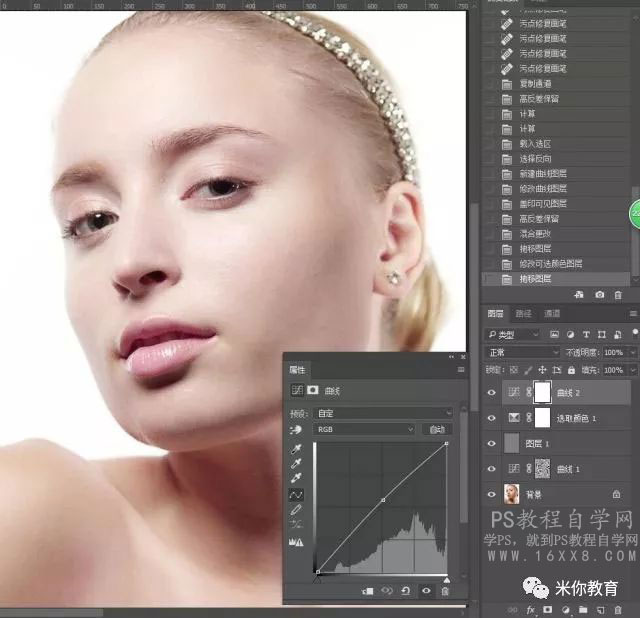Lock image pixels brush icon
This screenshot has width=640, height=618.
(x=528, y=370)
